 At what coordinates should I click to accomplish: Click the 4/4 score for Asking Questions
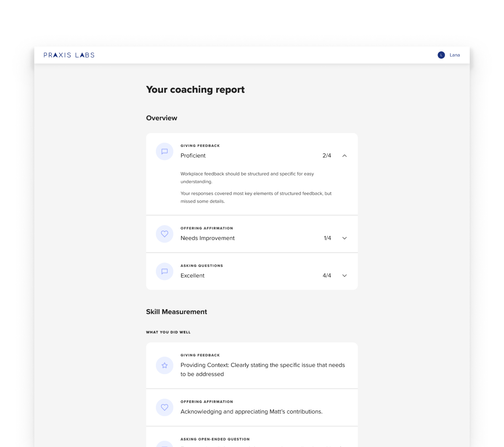click(327, 275)
